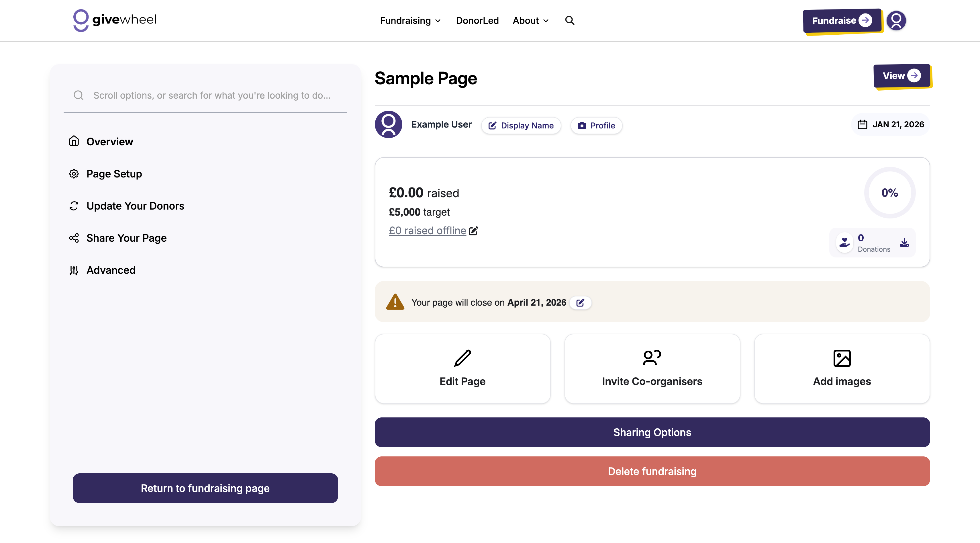This screenshot has height=543, width=980.
Task: Click the £0 raised offline link
Action: coord(427,231)
